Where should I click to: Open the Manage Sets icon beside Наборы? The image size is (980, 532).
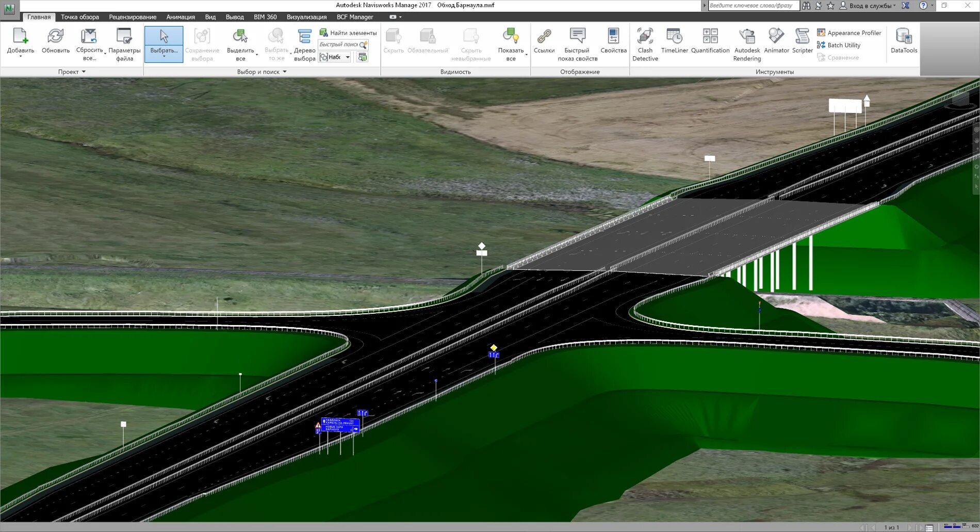[363, 57]
